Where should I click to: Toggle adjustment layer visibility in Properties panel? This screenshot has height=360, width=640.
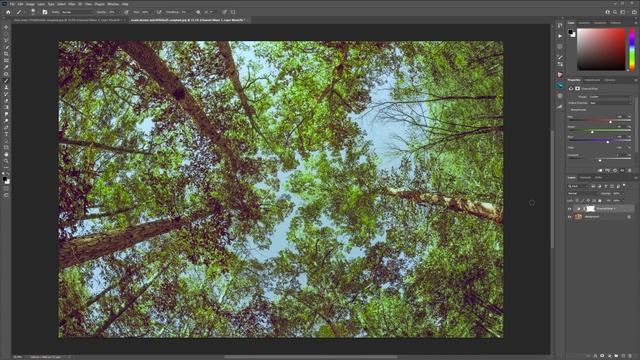622,170
